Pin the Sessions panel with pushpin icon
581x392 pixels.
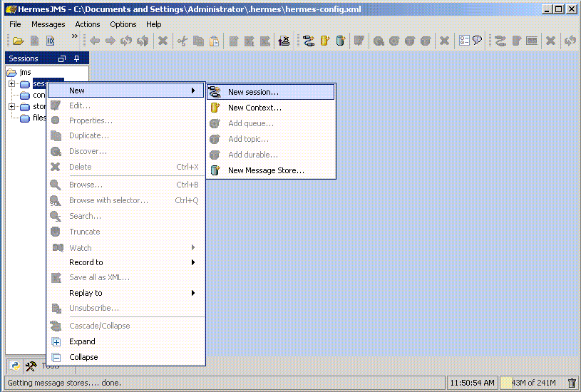[x=77, y=59]
